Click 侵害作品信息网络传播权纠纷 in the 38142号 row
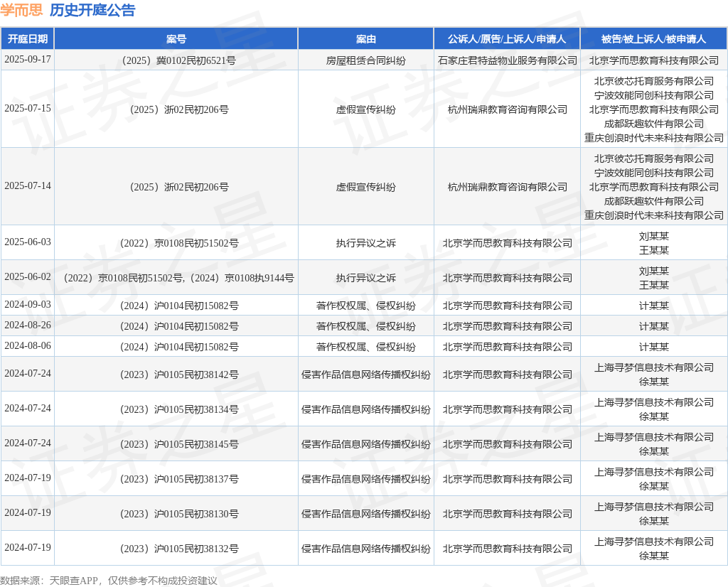Screen dimensions: 728x587 click(366, 375)
